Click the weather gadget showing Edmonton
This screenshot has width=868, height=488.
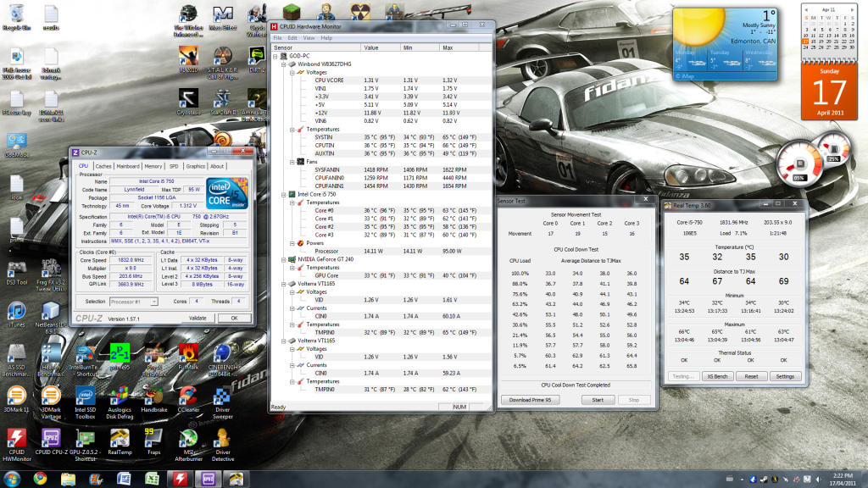click(x=725, y=44)
